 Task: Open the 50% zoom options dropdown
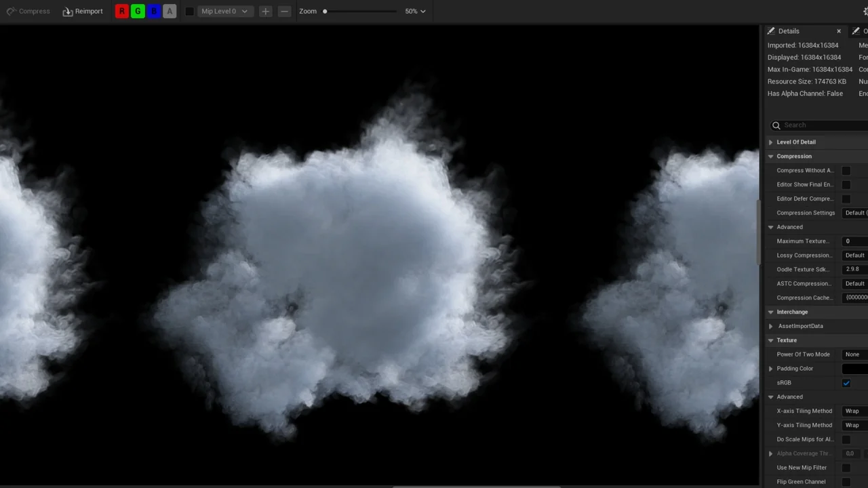415,12
